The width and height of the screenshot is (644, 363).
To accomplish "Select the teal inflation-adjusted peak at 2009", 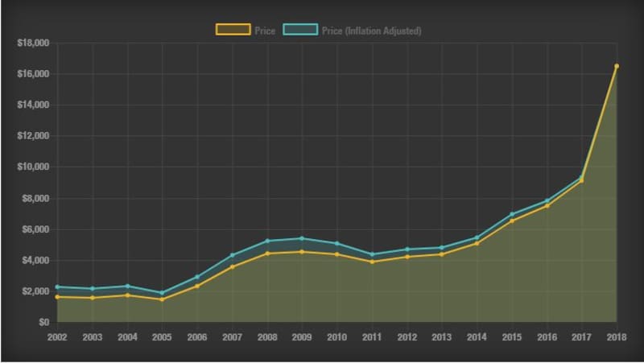I will pos(302,238).
